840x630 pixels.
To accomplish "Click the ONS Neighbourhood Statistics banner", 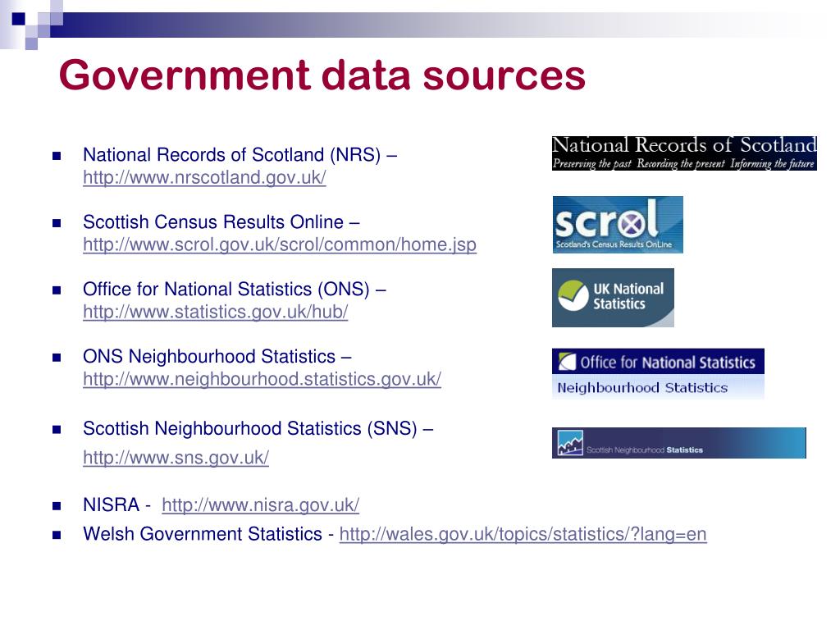I will (658, 373).
